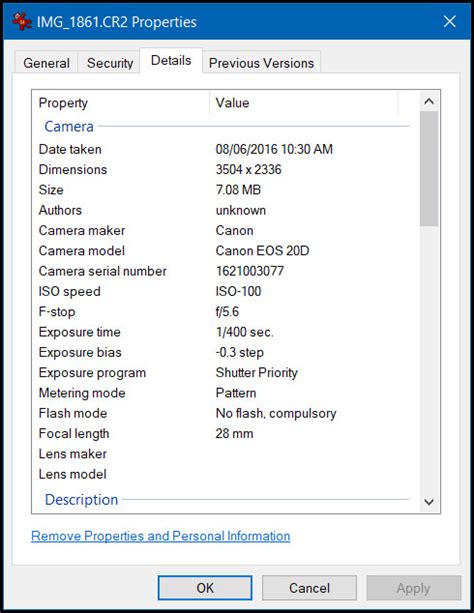Select the Description section heading
Screen dimensions: 474x613
pyautogui.click(x=81, y=499)
